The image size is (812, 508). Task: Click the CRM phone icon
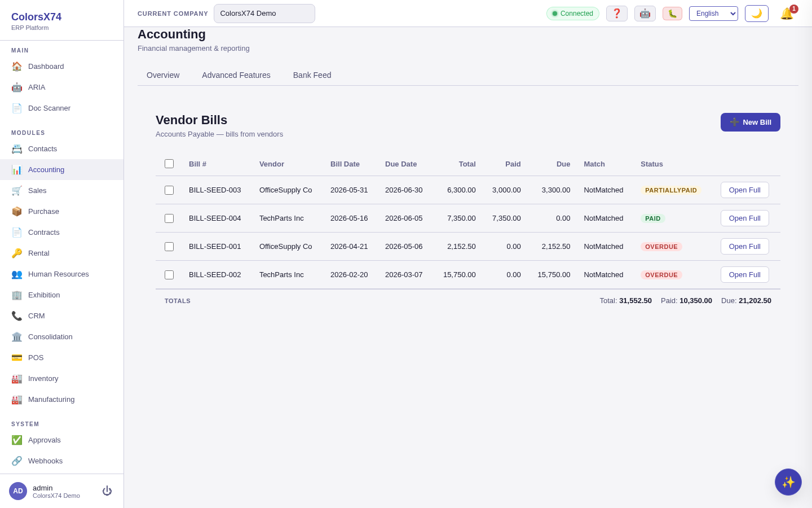point(17,316)
